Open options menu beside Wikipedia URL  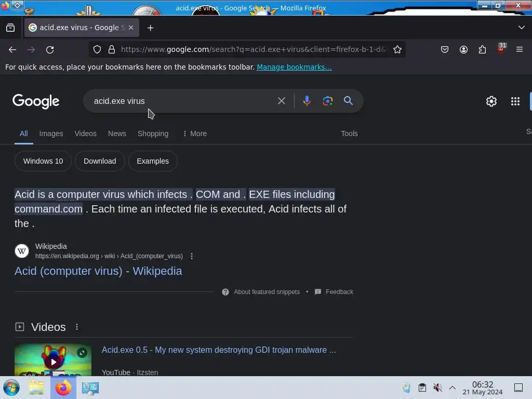pos(192,256)
